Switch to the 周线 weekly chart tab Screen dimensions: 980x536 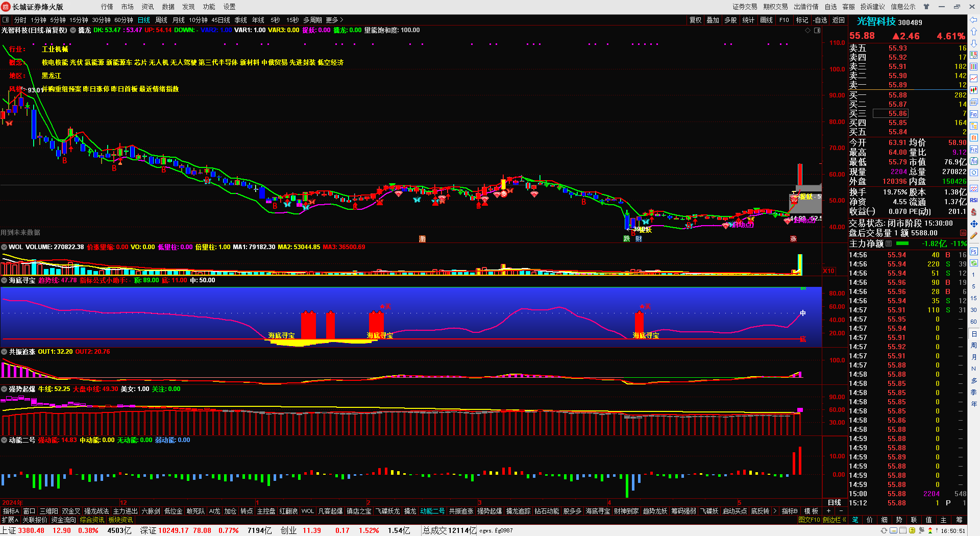(x=161, y=20)
